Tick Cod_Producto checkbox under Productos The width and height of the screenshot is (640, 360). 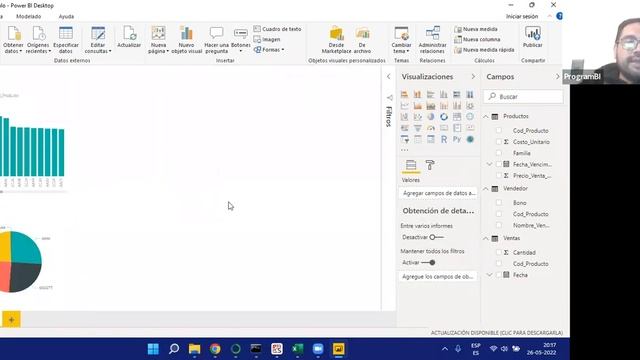click(499, 130)
